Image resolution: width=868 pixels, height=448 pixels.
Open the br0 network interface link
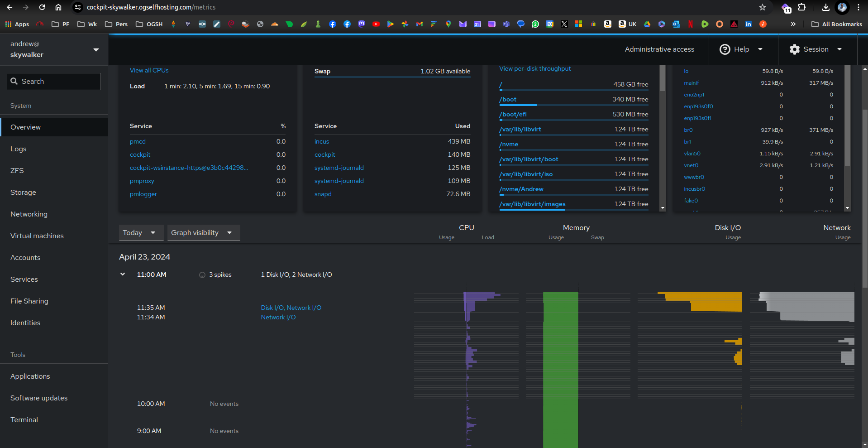(688, 130)
